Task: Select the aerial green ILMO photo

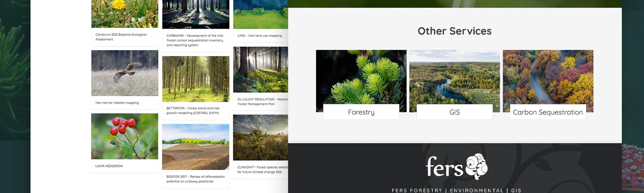Action: click(261, 14)
